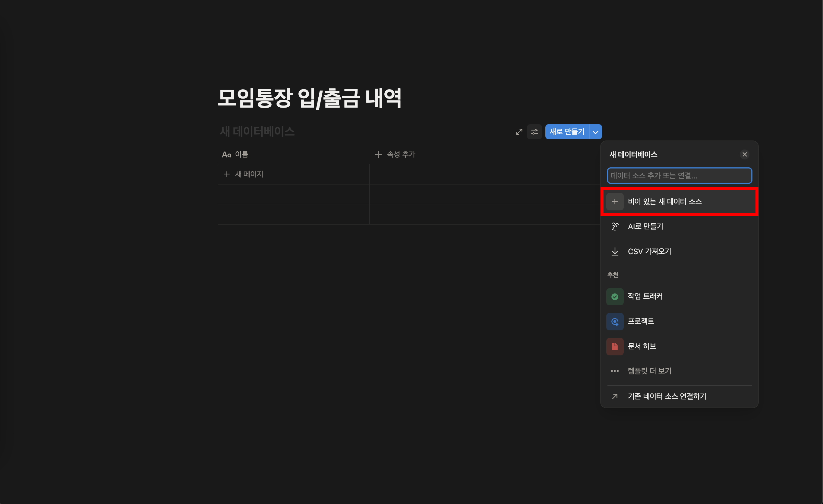The width and height of the screenshot is (823, 504).
Task: Focus the 데이터 소스 추가 search field
Action: 679,176
